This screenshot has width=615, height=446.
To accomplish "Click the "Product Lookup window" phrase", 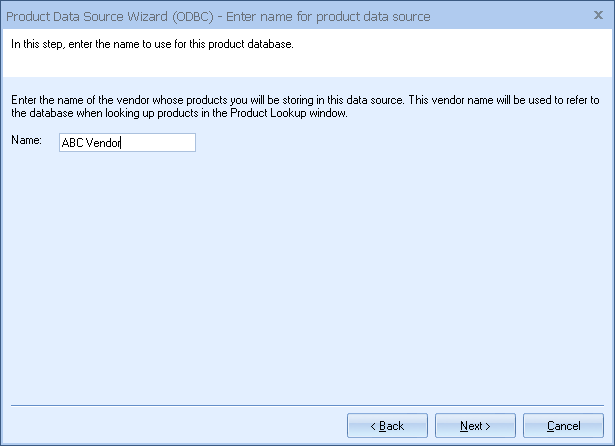I will 322,113.
